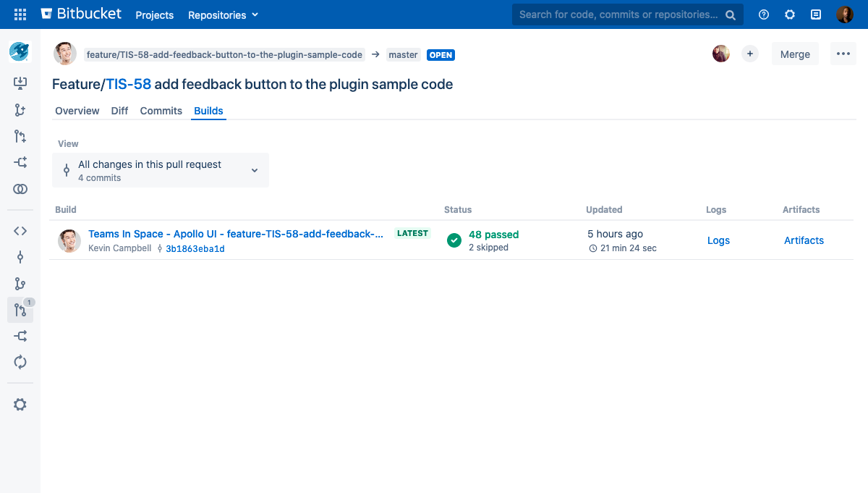Select Create branch sidebar icon
This screenshot has height=493, width=868.
click(20, 110)
